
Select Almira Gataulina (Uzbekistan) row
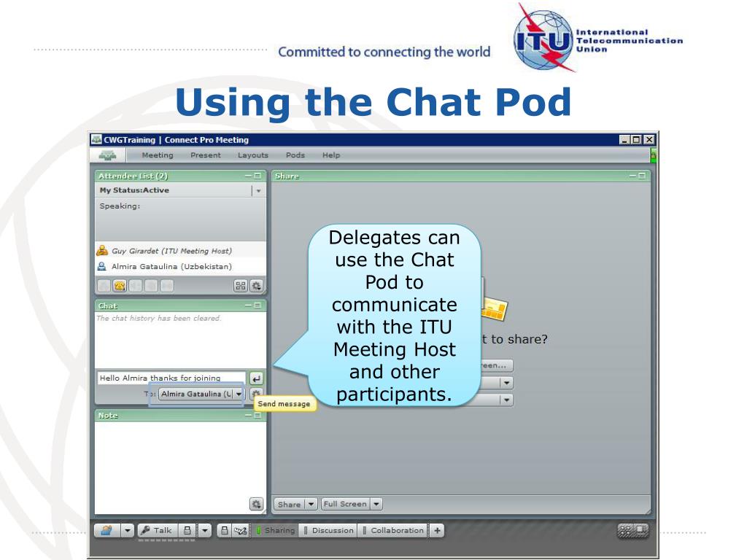coord(181,266)
